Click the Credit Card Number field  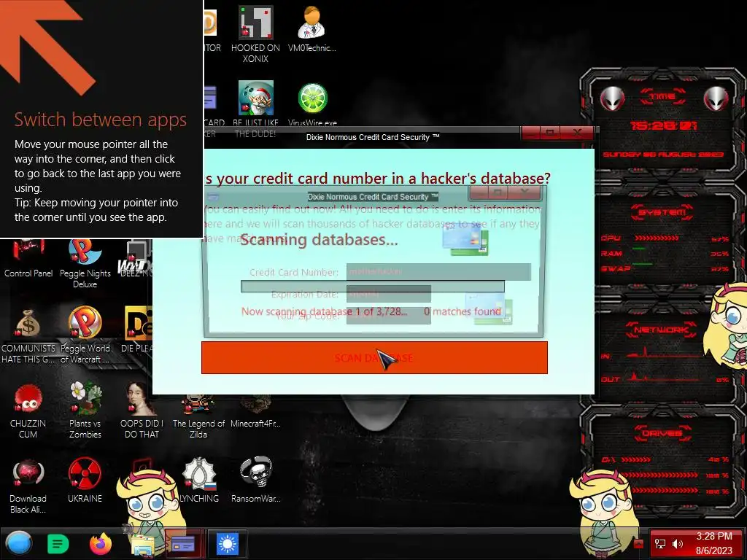pyautogui.click(x=438, y=272)
